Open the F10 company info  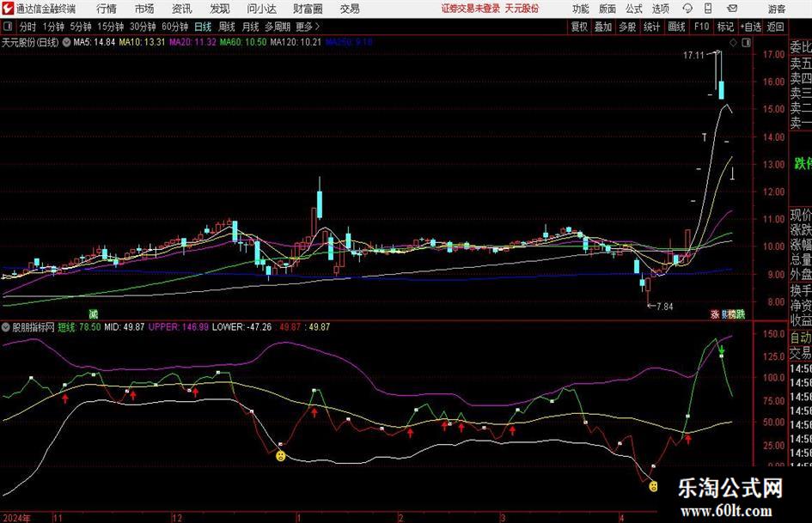click(701, 27)
